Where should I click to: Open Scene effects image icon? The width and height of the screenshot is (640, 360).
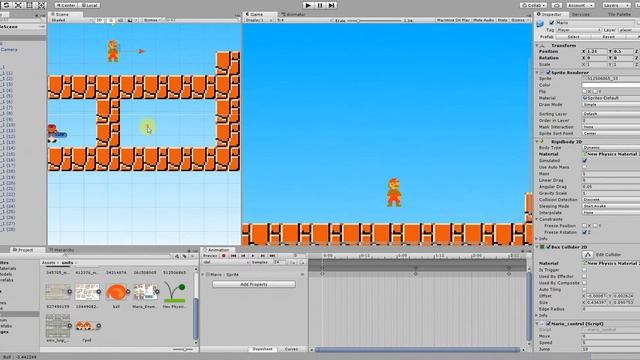pos(131,20)
